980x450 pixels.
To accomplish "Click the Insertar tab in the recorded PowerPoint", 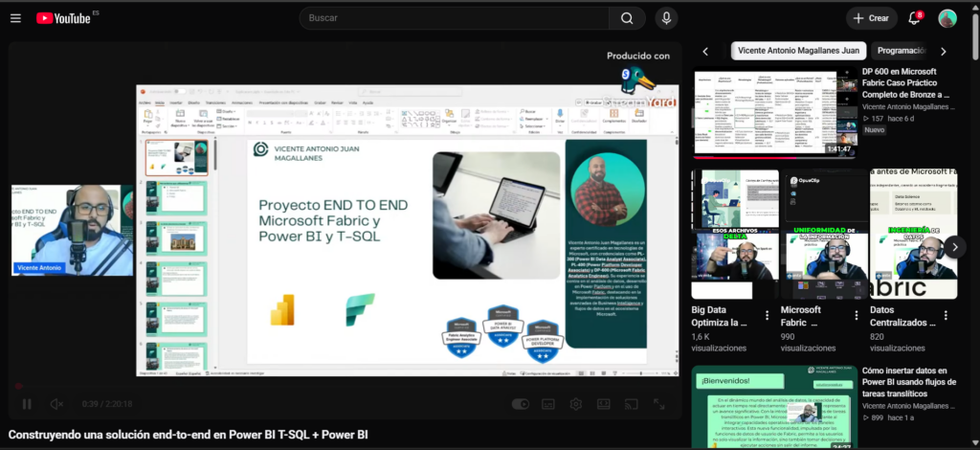I will [176, 102].
